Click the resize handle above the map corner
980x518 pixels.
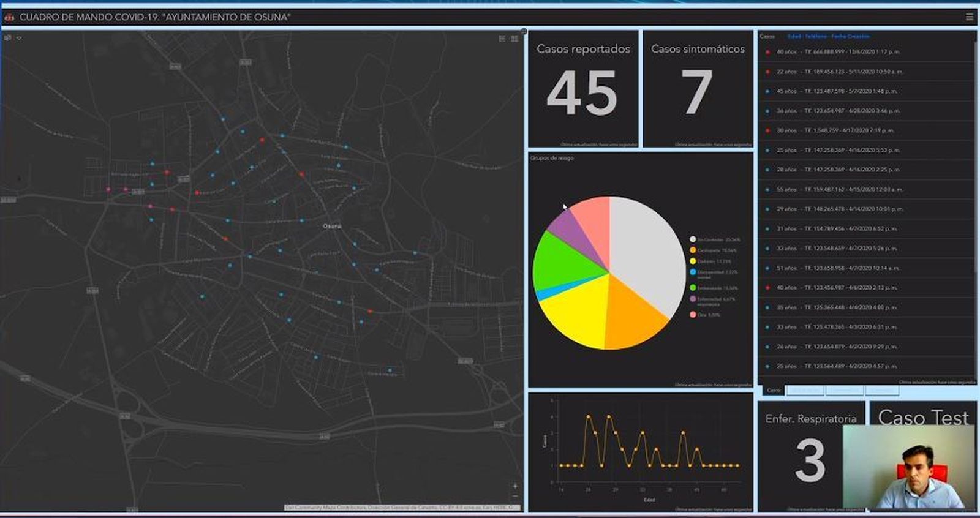pyautogui.click(x=524, y=31)
